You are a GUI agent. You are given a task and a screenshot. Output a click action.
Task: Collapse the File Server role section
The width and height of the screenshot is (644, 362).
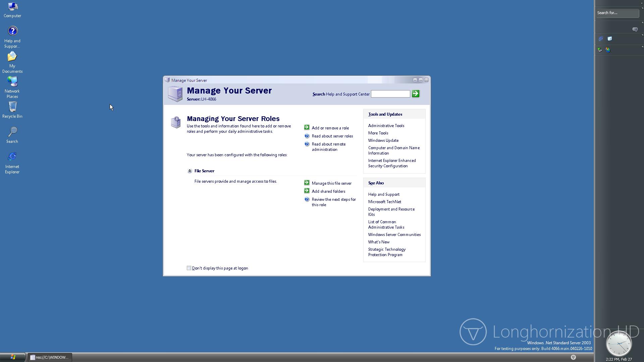click(190, 171)
